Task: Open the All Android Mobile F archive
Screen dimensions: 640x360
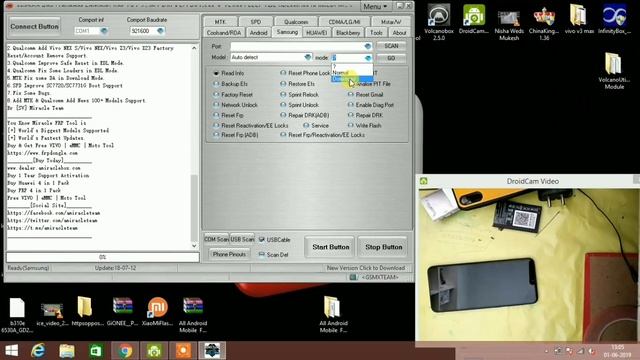Action: [x=193, y=315]
